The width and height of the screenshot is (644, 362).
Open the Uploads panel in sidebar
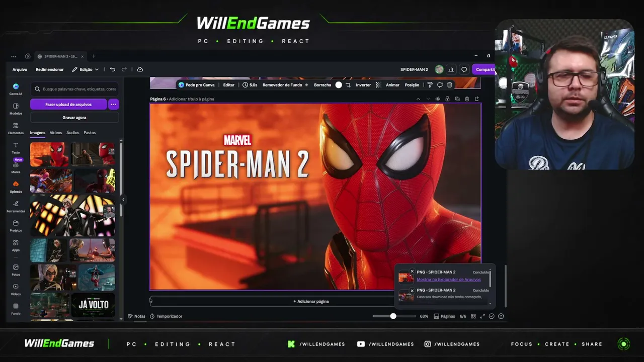pos(16,187)
